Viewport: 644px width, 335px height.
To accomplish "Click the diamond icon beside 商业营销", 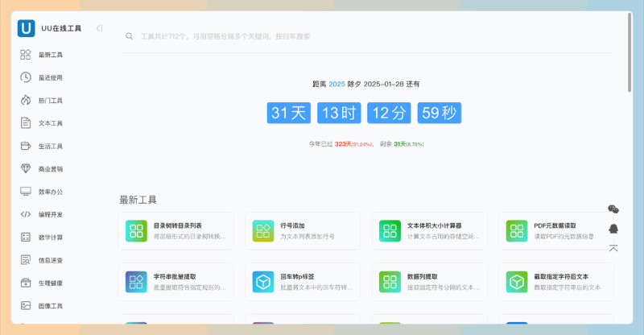I will 26,168.
